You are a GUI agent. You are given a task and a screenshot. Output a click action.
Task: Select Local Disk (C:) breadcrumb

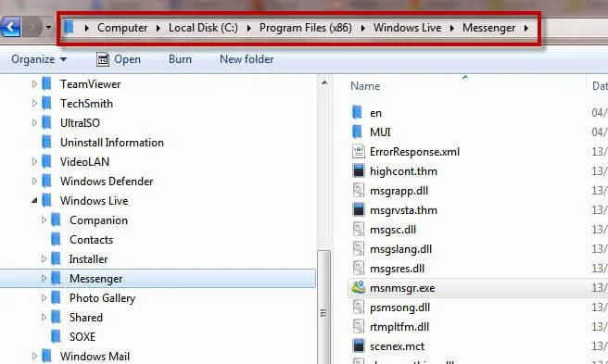(x=203, y=28)
